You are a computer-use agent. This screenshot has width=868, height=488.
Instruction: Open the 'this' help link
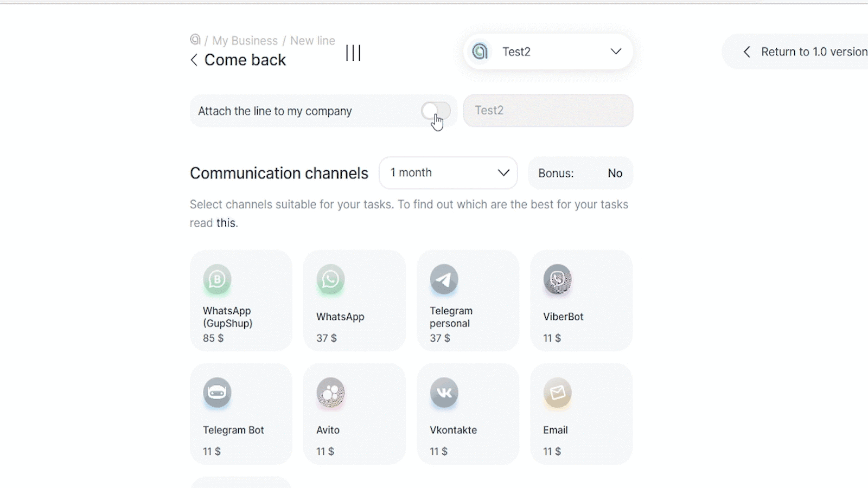(x=226, y=223)
